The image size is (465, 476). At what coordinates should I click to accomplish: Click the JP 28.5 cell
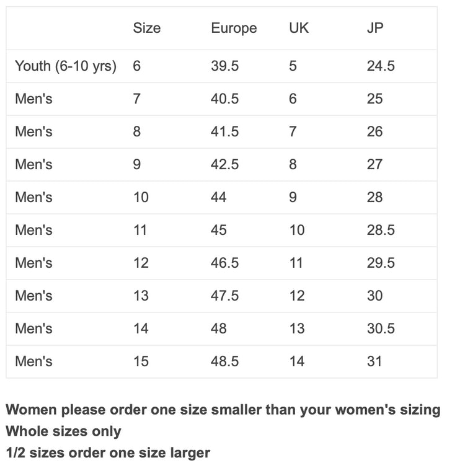381,231
